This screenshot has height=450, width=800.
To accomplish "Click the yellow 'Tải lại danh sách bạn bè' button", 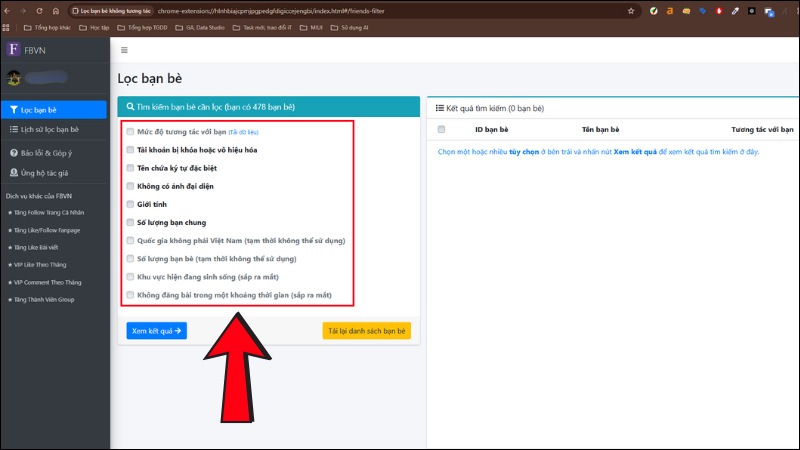I will (366, 331).
